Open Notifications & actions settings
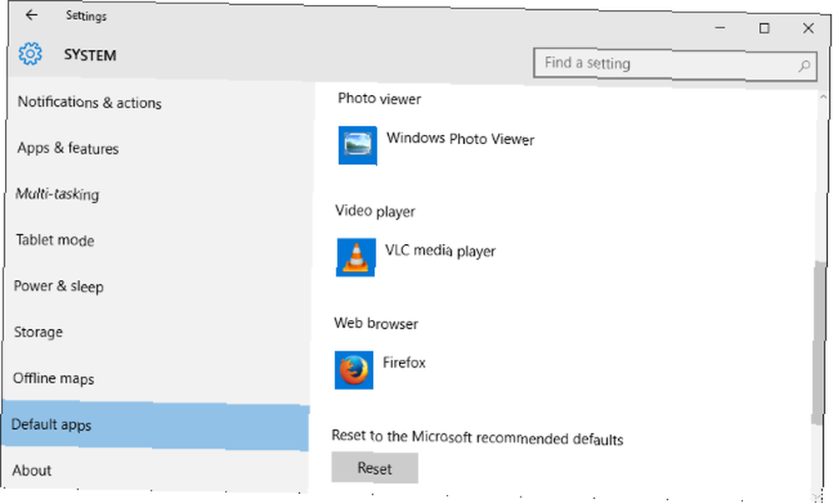The height and width of the screenshot is (504, 833). pos(89,102)
